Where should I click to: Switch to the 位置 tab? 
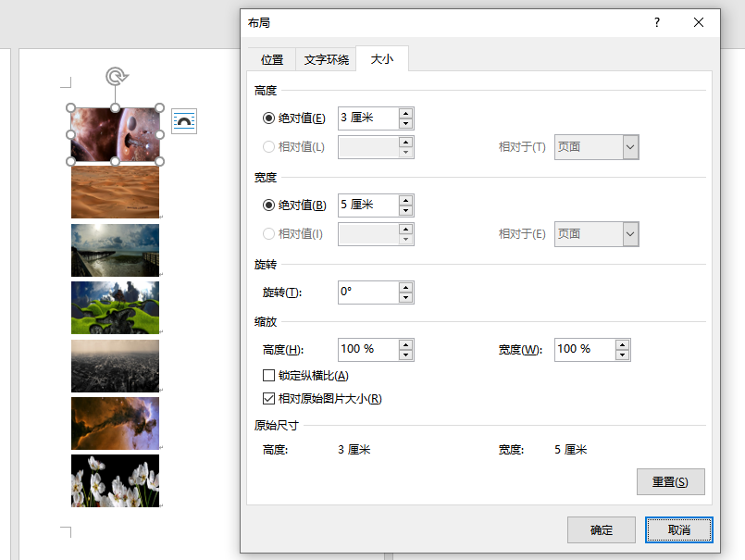[x=272, y=60]
